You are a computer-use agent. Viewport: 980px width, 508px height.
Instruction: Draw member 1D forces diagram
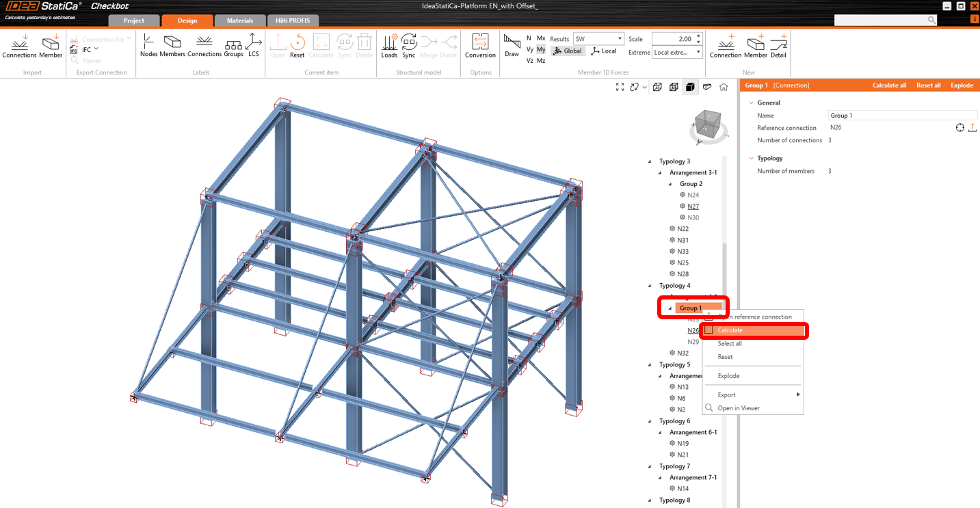point(512,45)
